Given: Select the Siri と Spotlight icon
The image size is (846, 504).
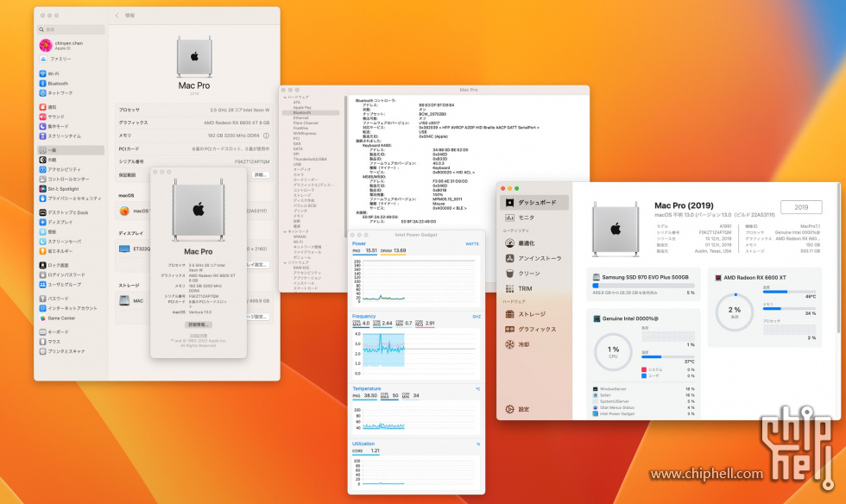Looking at the screenshot, I should click(x=42, y=189).
